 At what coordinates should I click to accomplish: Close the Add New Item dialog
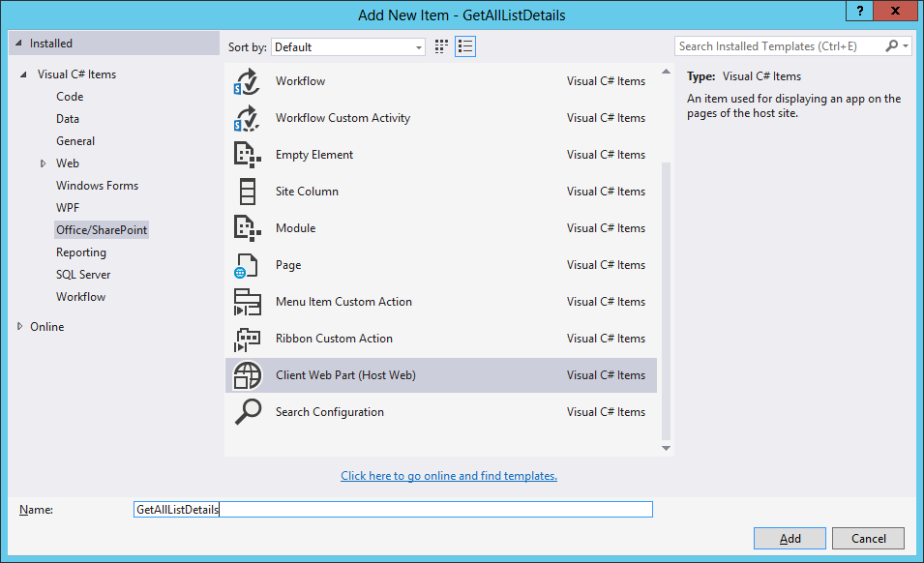895,11
